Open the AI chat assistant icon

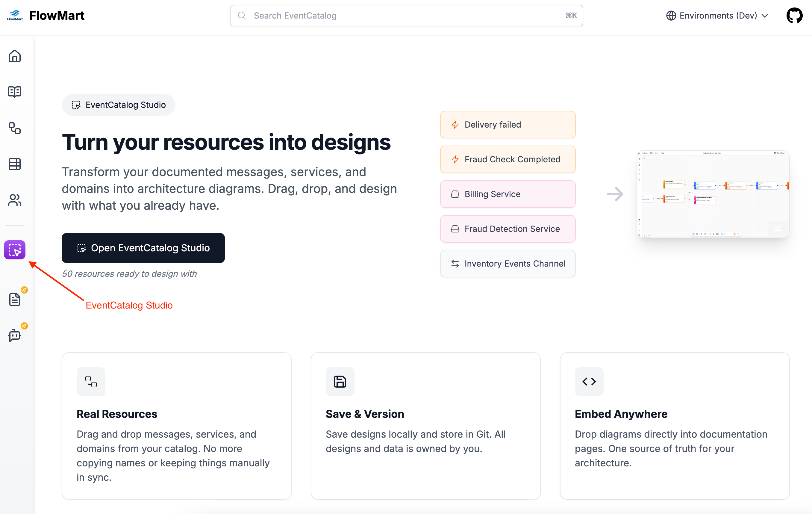click(x=14, y=335)
